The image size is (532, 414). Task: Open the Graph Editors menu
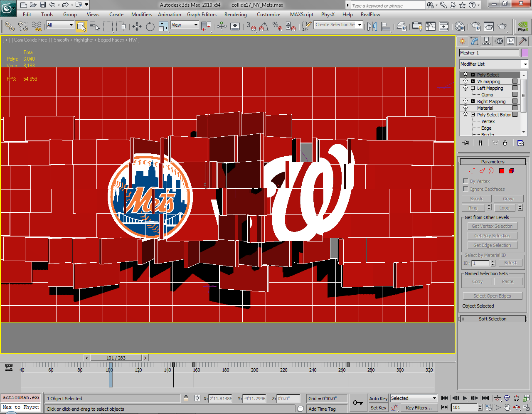(202, 15)
